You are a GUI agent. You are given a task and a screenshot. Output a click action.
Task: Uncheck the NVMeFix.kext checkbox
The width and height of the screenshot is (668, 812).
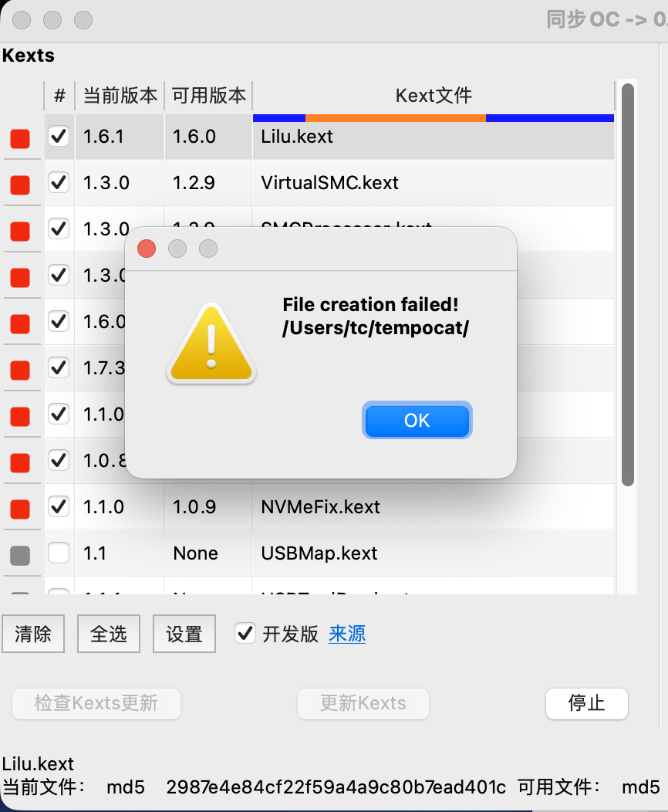(59, 506)
